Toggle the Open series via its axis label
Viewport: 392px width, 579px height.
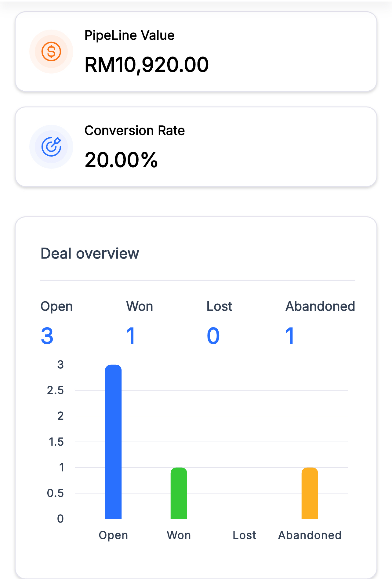click(x=113, y=535)
